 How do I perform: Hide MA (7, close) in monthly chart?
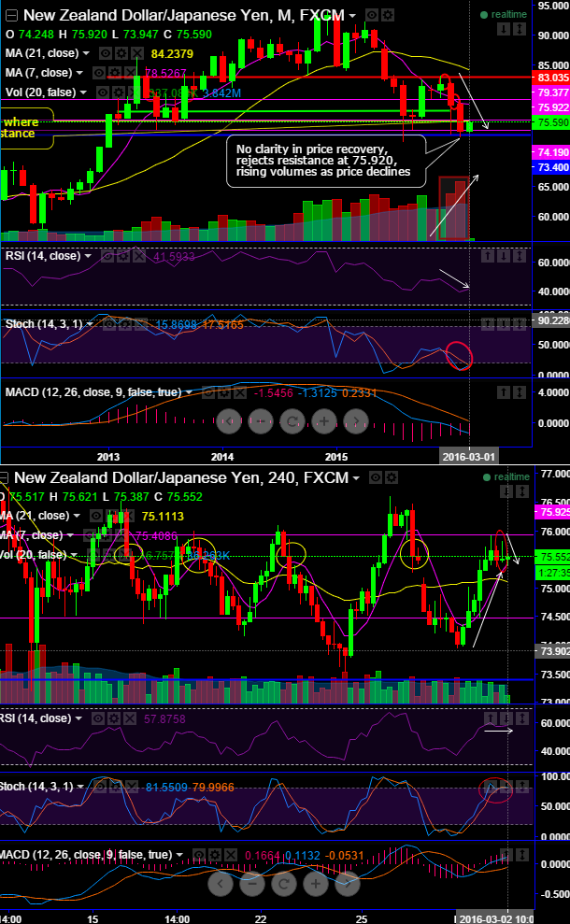tap(99, 73)
